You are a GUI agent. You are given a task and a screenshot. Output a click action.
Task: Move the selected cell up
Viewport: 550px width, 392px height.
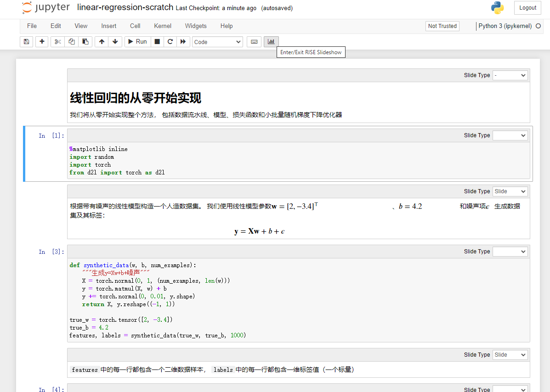[x=102, y=42]
